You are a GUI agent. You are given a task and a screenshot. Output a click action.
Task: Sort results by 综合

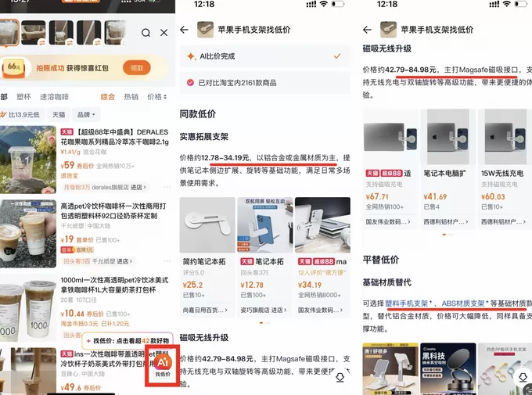(x=107, y=97)
